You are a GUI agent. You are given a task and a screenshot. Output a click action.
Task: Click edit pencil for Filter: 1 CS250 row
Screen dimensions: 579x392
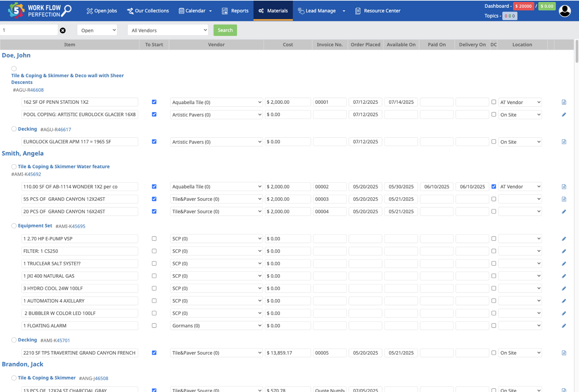(x=564, y=251)
